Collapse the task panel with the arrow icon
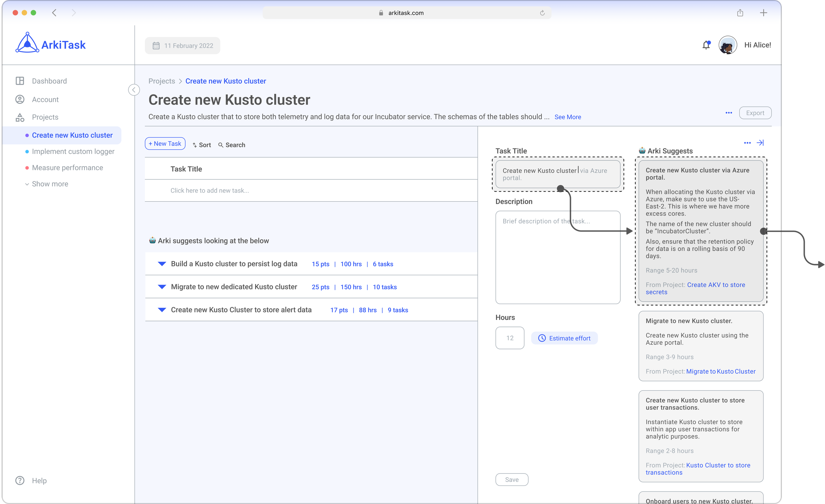This screenshot has width=825, height=504. pyautogui.click(x=760, y=143)
